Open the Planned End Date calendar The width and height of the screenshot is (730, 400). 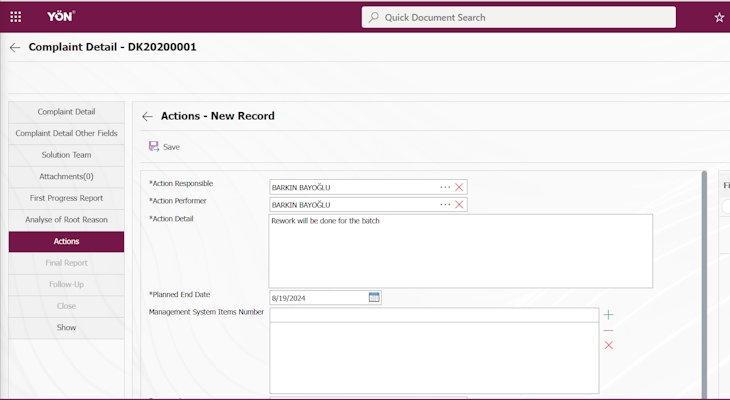click(374, 297)
